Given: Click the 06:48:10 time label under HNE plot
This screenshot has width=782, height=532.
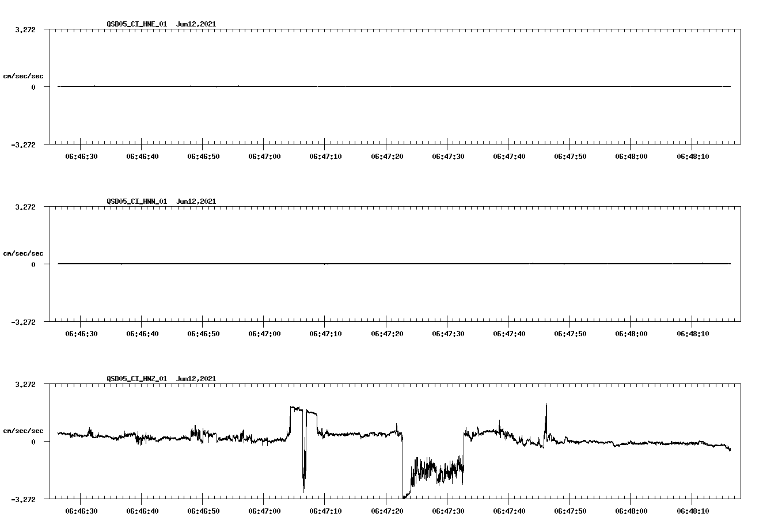Looking at the screenshot, I should (x=693, y=157).
